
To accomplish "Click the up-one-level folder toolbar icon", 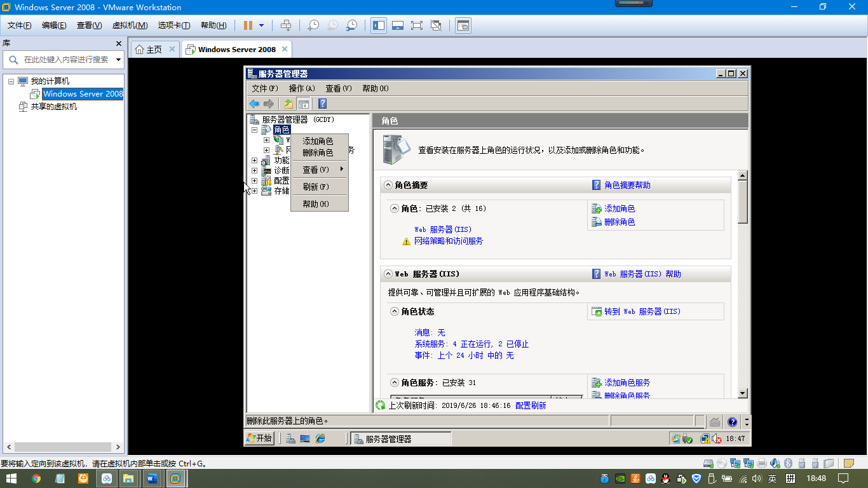I will 288,104.
